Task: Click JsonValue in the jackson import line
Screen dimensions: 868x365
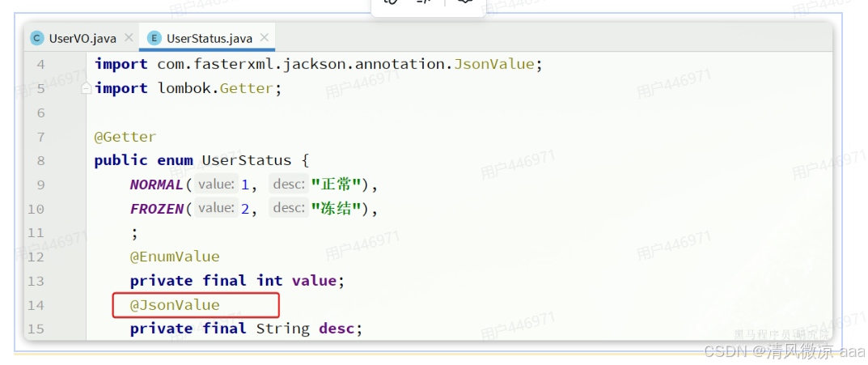Action: click(493, 64)
